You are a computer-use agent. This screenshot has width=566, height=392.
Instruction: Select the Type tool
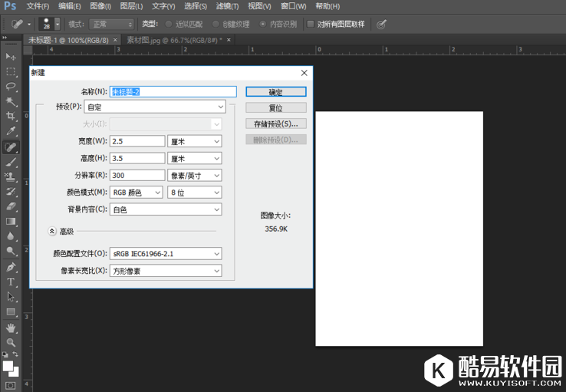tap(11, 282)
